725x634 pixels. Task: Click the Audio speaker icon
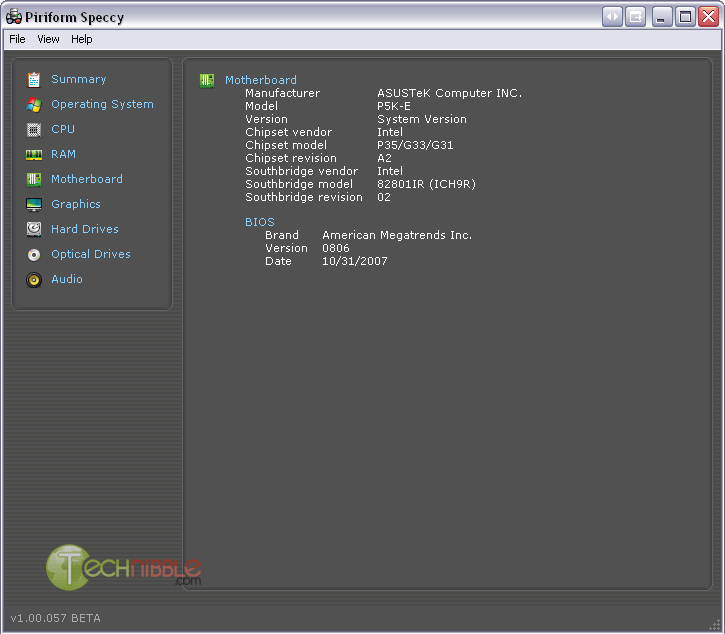pos(34,280)
